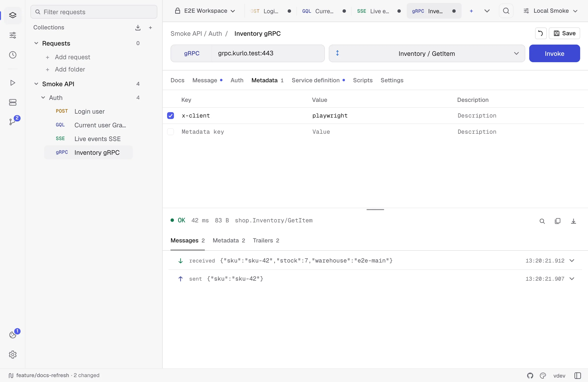Screen dimensions: 588x382
Task: Search the response with magnifier icon
Action: tap(542, 221)
